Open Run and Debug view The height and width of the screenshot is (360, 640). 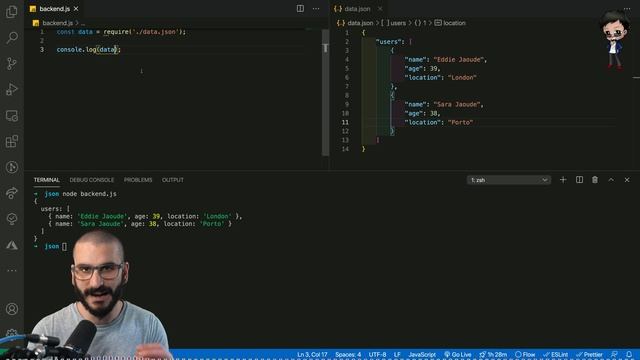[12, 89]
